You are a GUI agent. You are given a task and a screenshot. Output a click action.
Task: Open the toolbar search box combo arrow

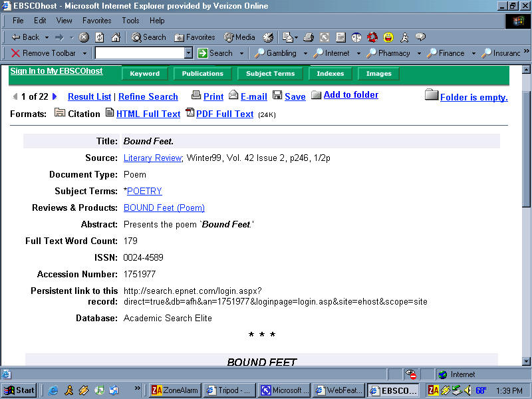click(x=189, y=53)
